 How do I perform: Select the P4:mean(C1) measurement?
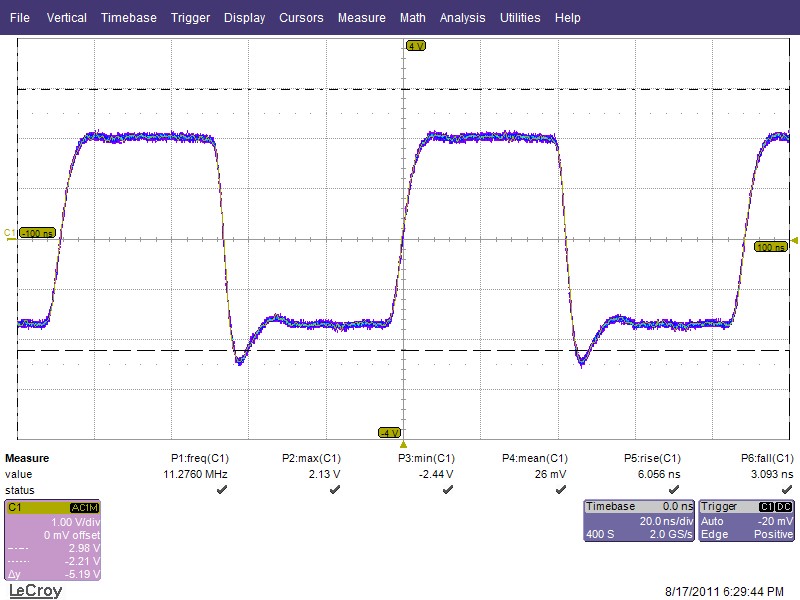(535, 458)
